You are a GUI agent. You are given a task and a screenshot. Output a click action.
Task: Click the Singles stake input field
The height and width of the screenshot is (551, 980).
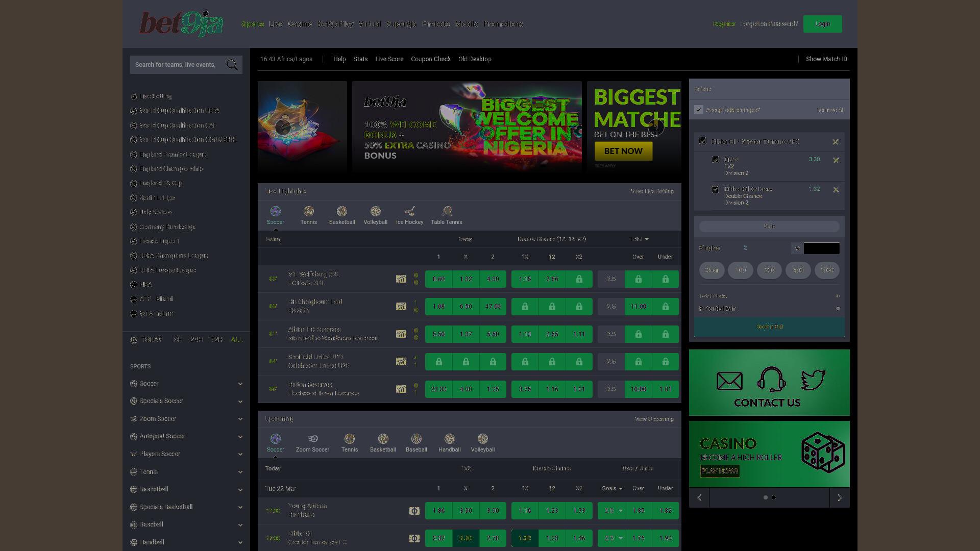(x=821, y=248)
